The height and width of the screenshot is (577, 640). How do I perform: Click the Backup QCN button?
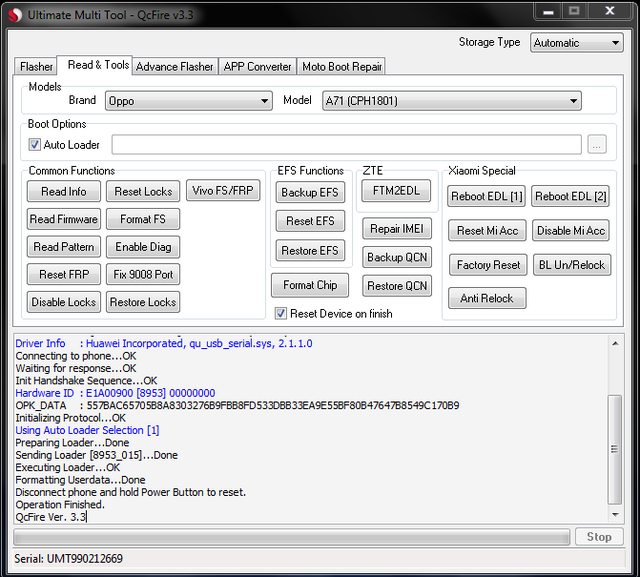397,257
